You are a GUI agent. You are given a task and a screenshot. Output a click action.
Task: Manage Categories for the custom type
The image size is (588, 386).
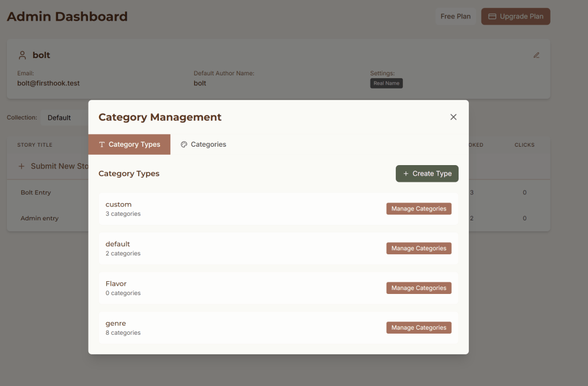[418, 209]
